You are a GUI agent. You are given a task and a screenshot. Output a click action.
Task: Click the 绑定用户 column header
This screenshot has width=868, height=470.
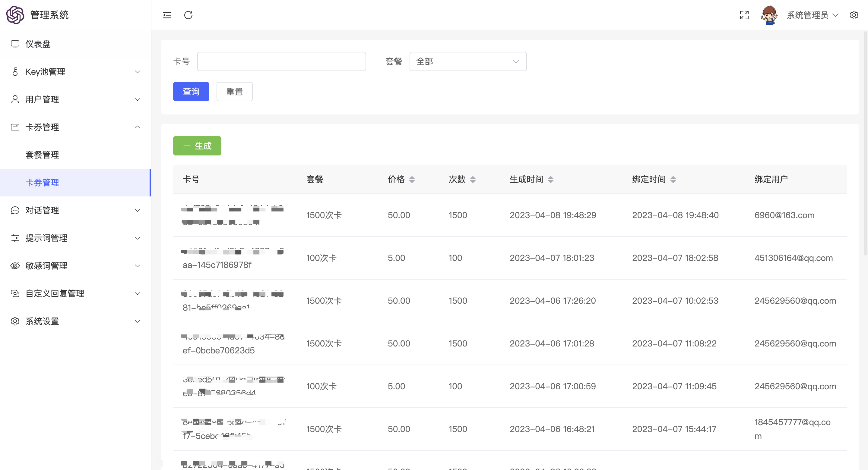[771, 180]
